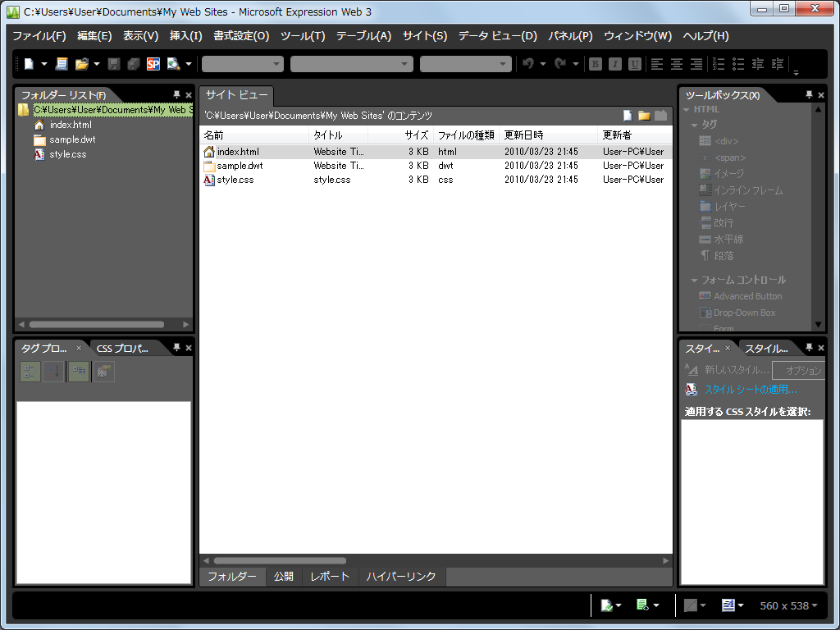Click the Preview in Browser icon

(x=174, y=64)
